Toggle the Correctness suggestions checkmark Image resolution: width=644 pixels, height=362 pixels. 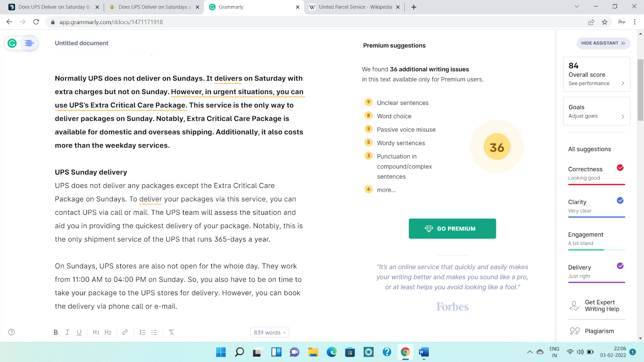(620, 168)
